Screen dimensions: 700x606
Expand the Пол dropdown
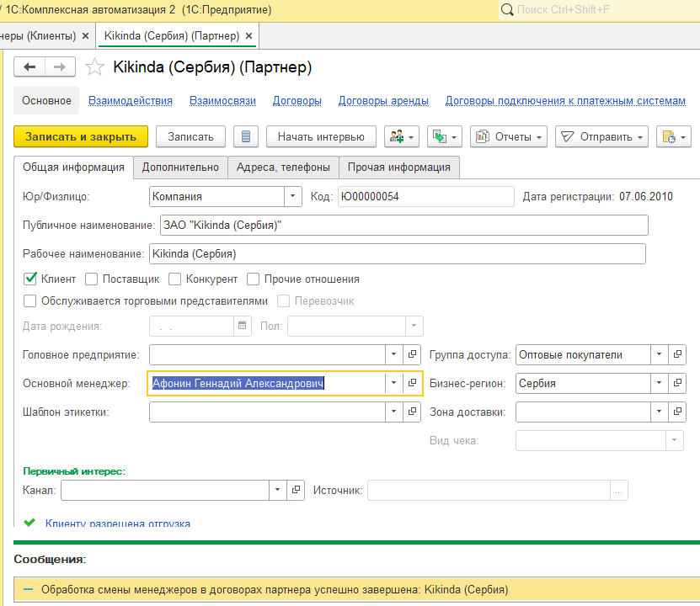pos(414,326)
